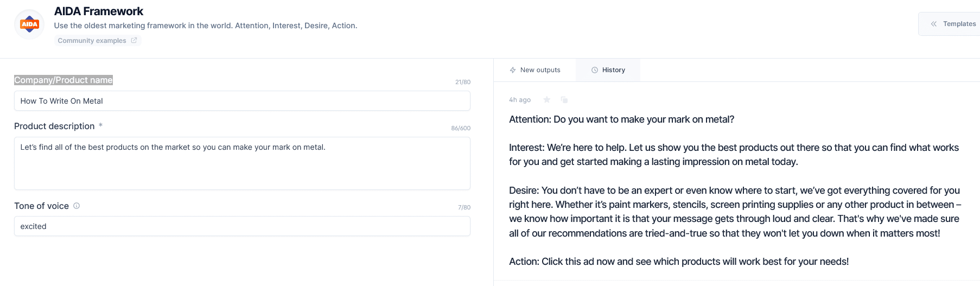Screen dimensions: 980x286
Task: Click the lightning bolt icon on New outputs
Action: pos(513,70)
